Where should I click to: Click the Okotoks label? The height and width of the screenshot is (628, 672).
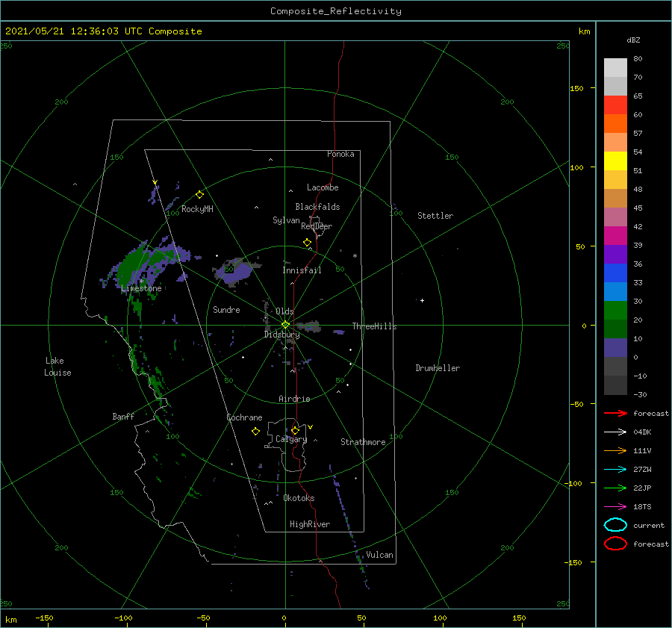point(299,498)
